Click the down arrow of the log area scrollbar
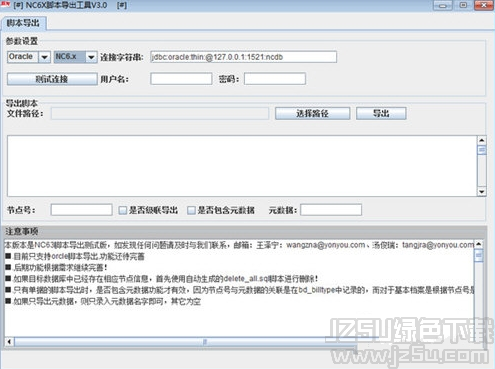 [482, 192]
